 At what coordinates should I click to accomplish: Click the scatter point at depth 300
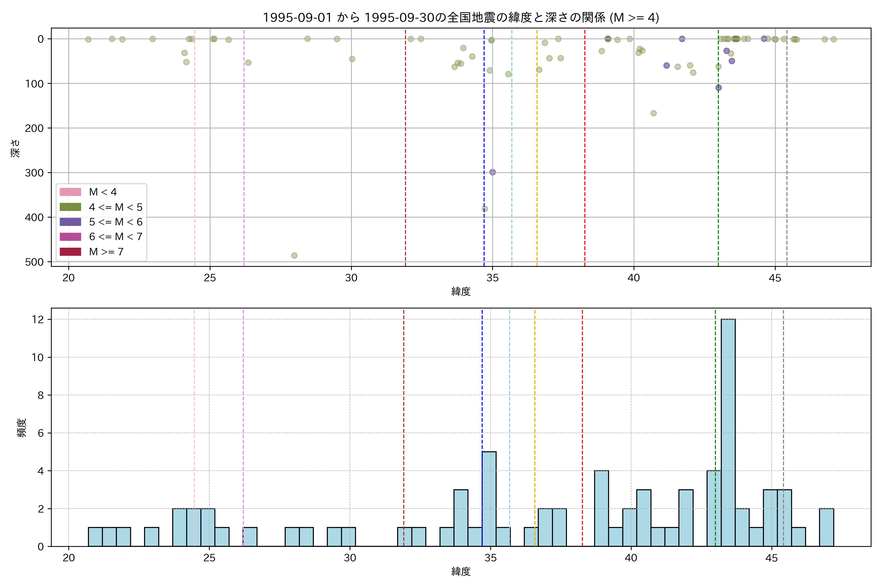pos(492,172)
